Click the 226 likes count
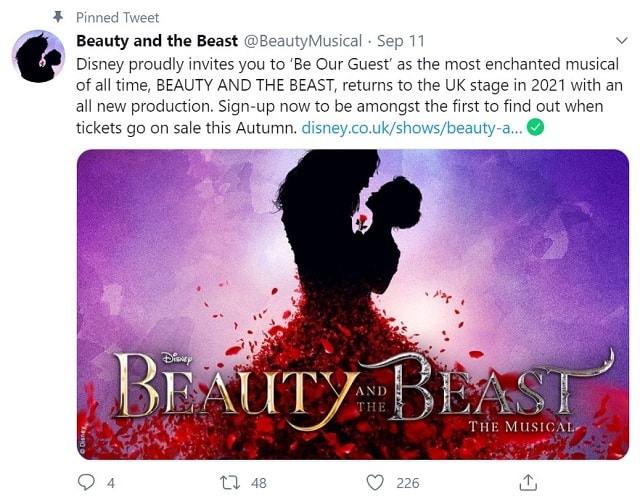 [x=408, y=483]
